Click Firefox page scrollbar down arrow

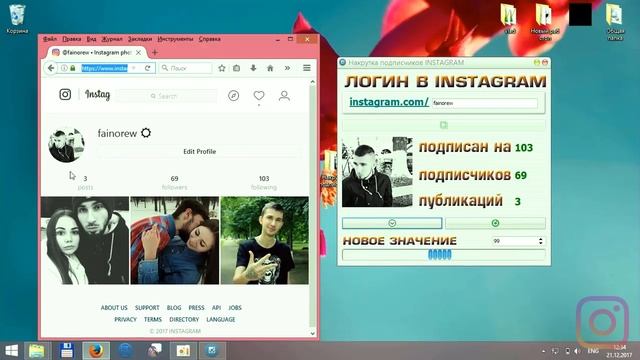(x=313, y=333)
